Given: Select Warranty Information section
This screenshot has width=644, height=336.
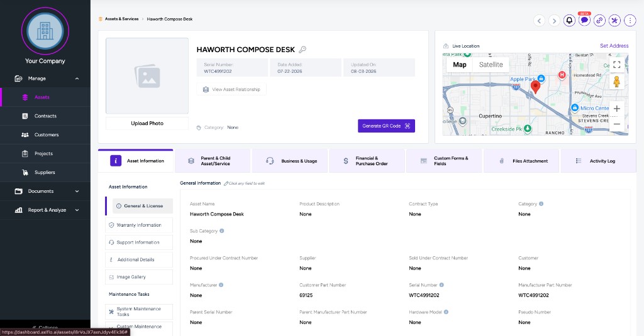Looking at the screenshot, I should click(x=139, y=225).
